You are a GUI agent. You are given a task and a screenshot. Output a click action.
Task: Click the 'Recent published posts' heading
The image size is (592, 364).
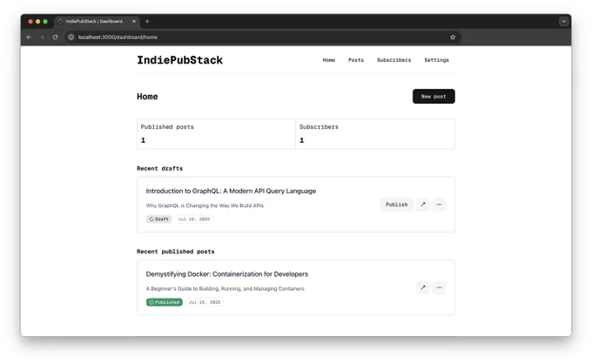176,252
